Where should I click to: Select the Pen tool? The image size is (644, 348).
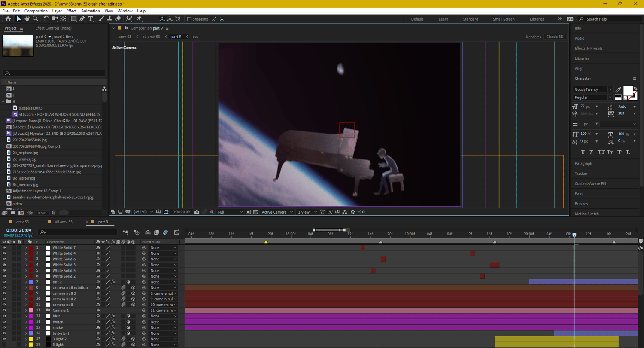click(82, 19)
